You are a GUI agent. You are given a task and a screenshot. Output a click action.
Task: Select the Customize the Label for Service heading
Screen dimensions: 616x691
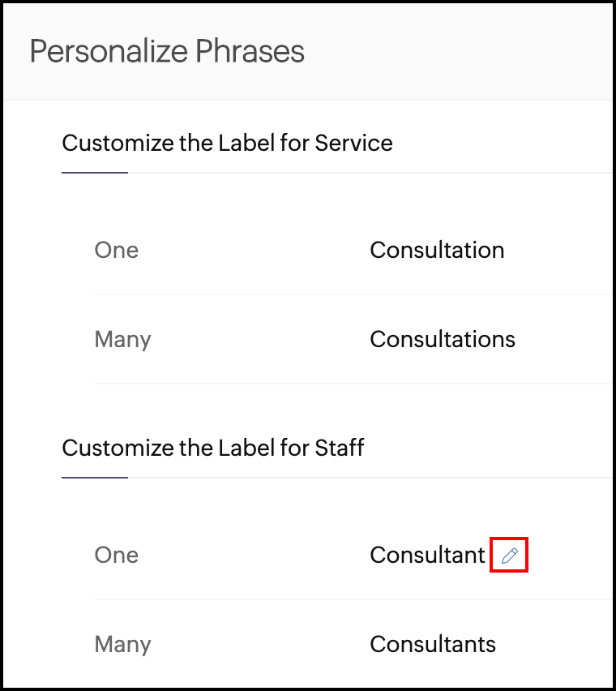click(x=227, y=144)
